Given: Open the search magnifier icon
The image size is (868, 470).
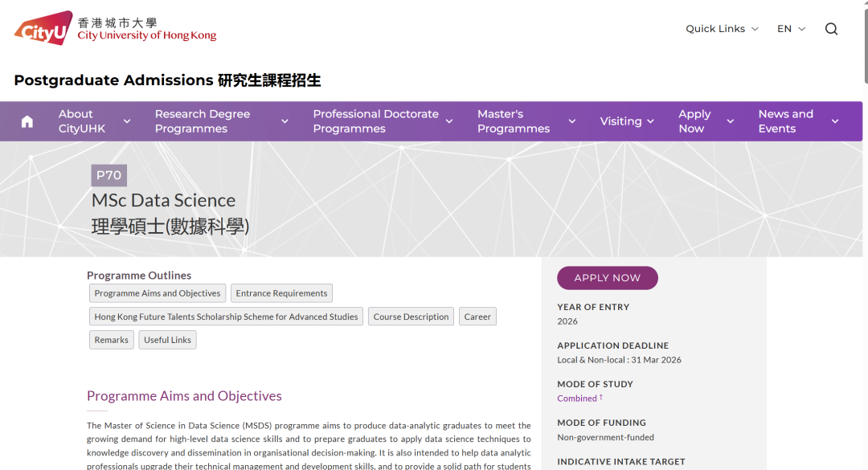Looking at the screenshot, I should tap(831, 29).
